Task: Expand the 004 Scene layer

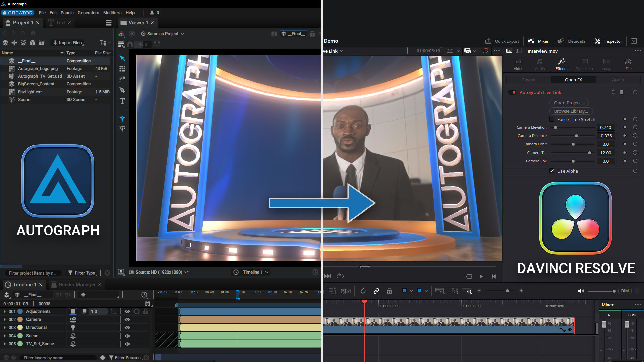Action: (4, 336)
